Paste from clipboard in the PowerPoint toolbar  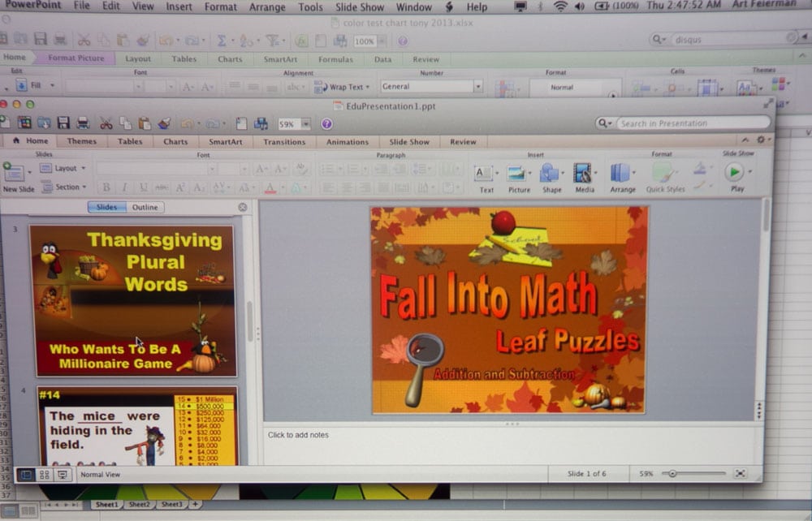[145, 123]
